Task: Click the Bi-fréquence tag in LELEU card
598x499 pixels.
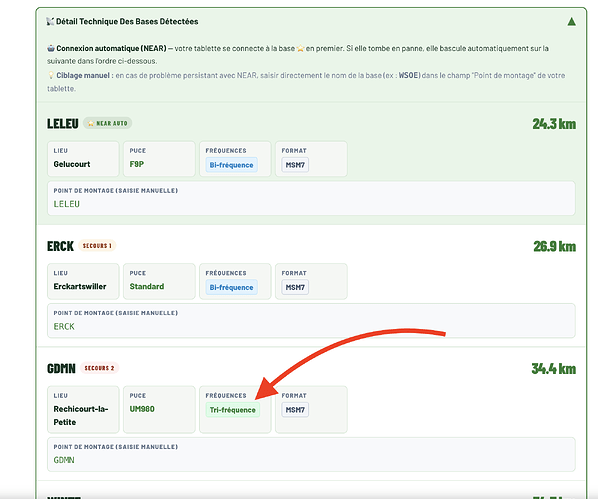Action: click(231, 165)
